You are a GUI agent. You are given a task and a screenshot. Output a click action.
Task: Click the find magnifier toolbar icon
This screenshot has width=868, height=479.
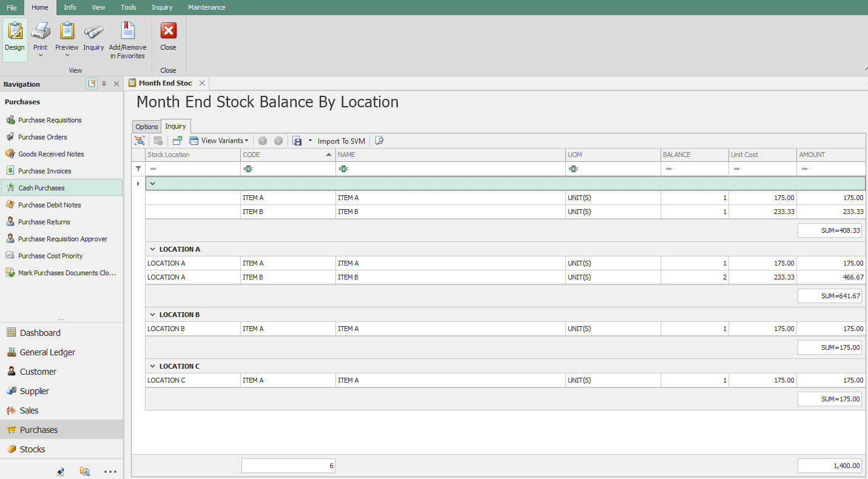click(379, 141)
